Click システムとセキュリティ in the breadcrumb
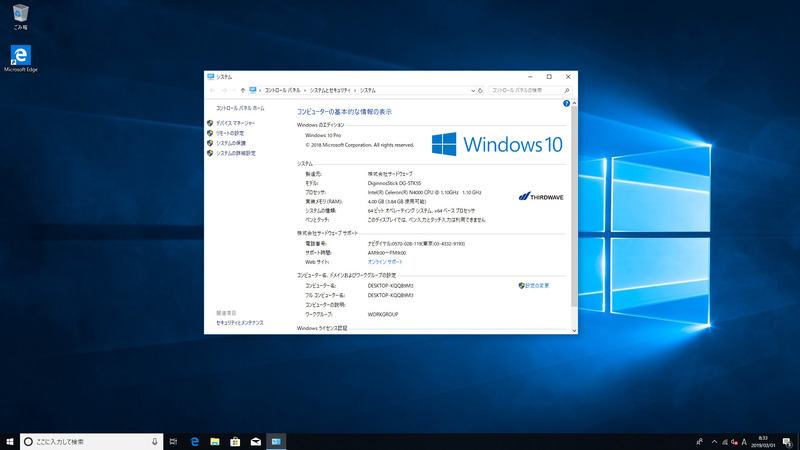Image resolution: width=800 pixels, height=450 pixels. [330, 90]
